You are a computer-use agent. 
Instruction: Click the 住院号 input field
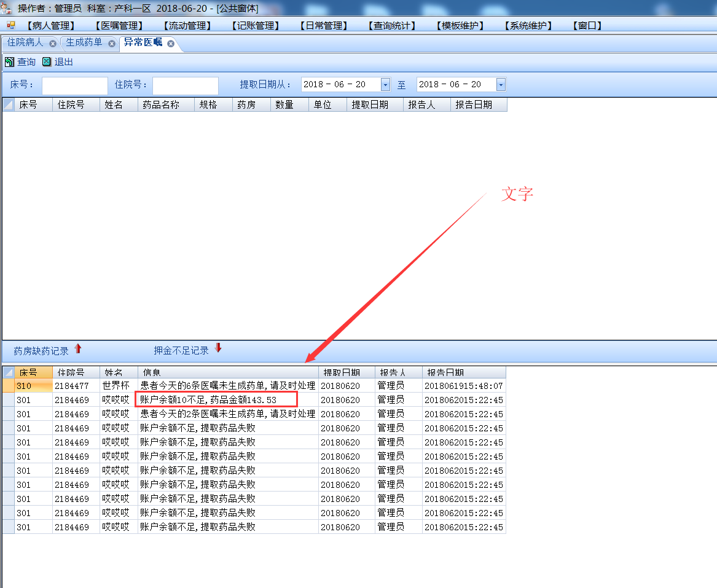185,85
